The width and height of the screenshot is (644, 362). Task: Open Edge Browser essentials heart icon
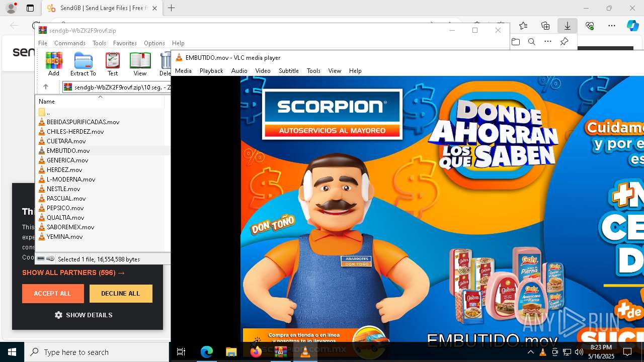click(x=590, y=26)
